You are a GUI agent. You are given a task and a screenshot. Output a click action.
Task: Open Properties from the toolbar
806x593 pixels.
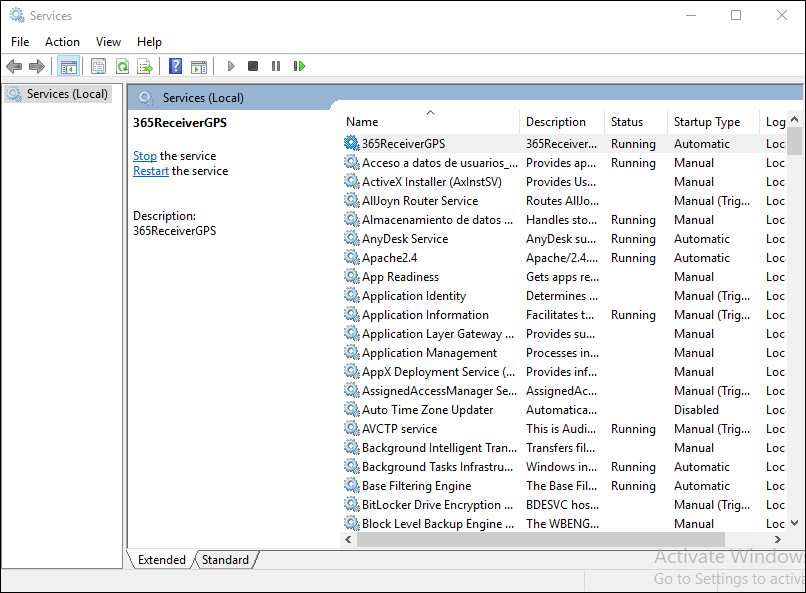[x=98, y=66]
